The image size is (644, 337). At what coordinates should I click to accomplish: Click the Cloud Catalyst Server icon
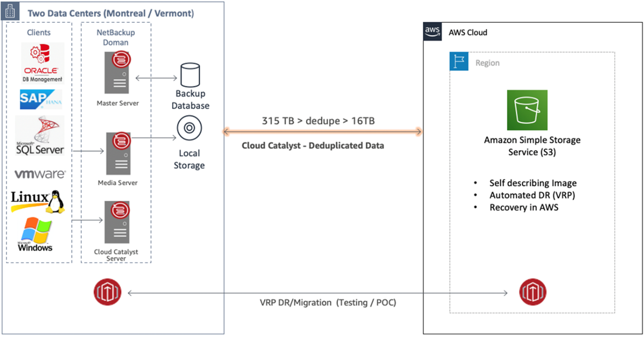[117, 222]
